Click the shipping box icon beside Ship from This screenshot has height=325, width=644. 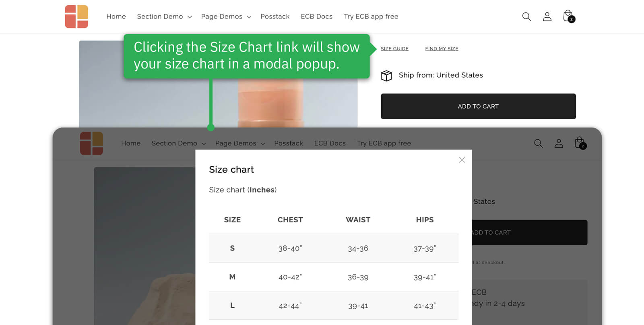[x=386, y=75]
